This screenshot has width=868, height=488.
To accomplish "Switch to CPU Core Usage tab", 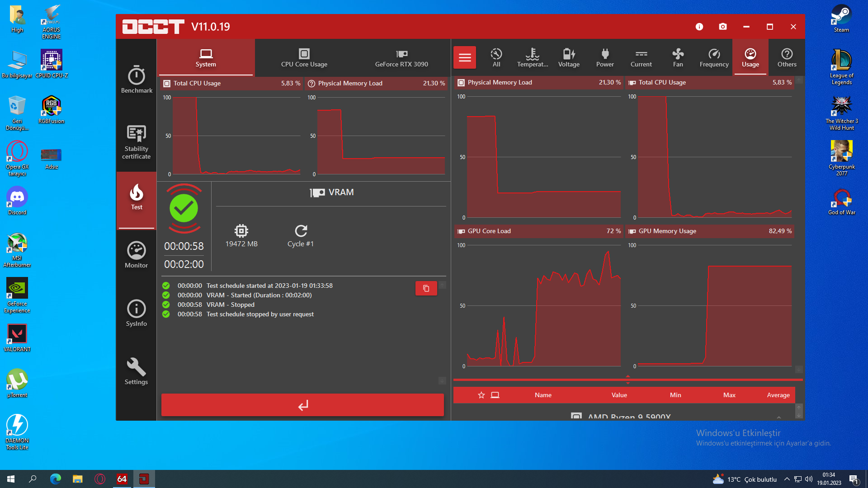I will tap(304, 57).
